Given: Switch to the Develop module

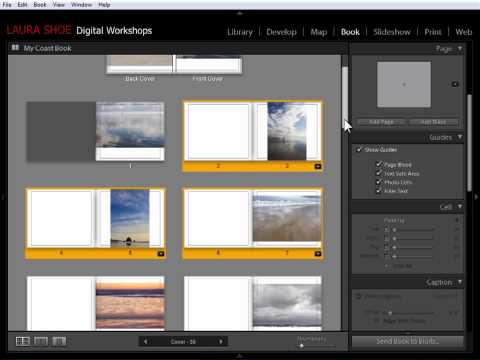Looking at the screenshot, I should [x=281, y=32].
